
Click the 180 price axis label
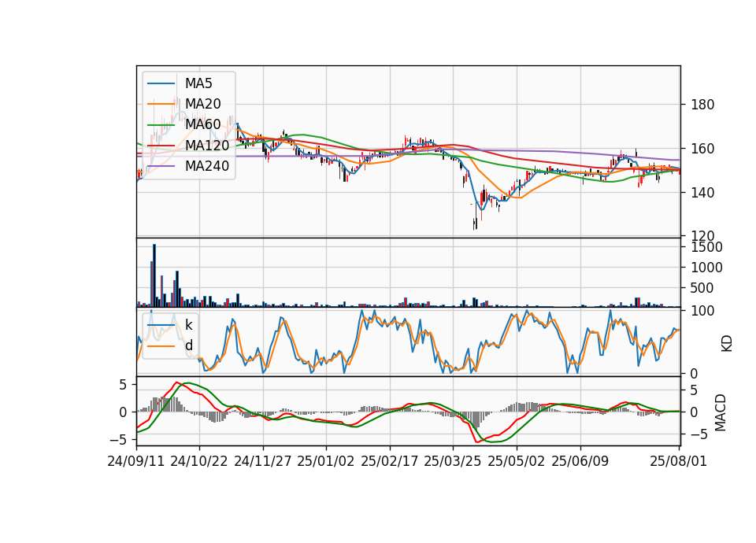tap(702, 105)
